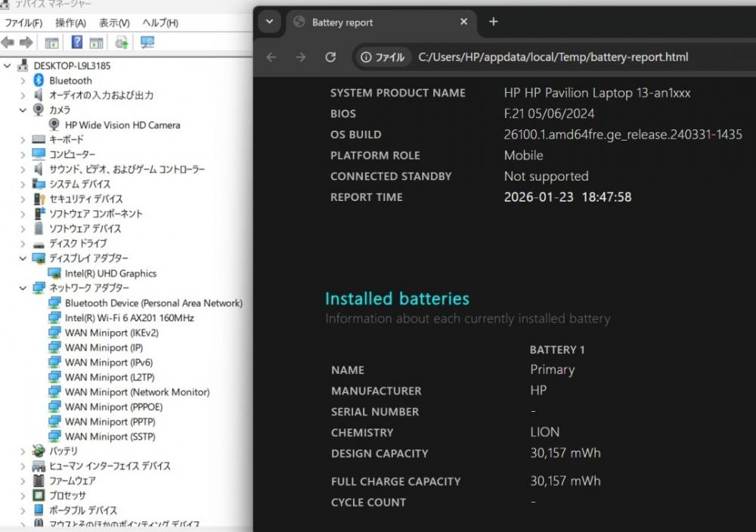The width and height of the screenshot is (756, 532).
Task: Expand the キーボード category
Action: click(23, 140)
